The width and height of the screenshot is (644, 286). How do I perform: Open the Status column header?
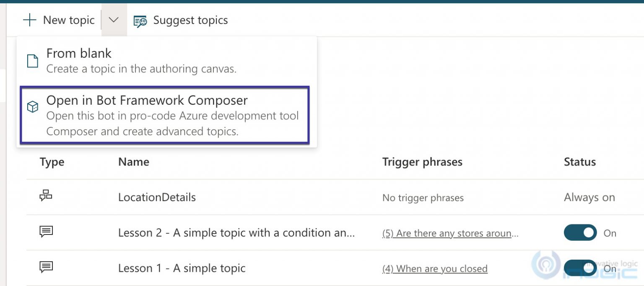pos(579,162)
